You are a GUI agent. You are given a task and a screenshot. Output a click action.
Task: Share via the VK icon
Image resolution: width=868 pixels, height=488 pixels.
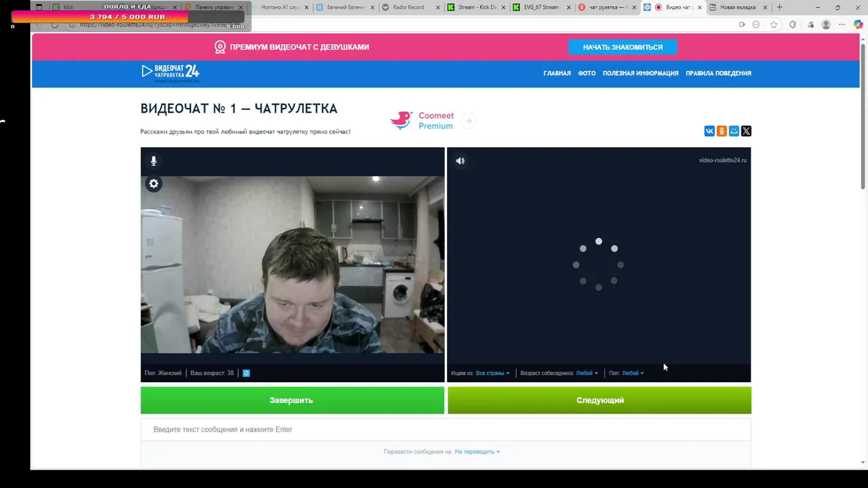coord(709,131)
